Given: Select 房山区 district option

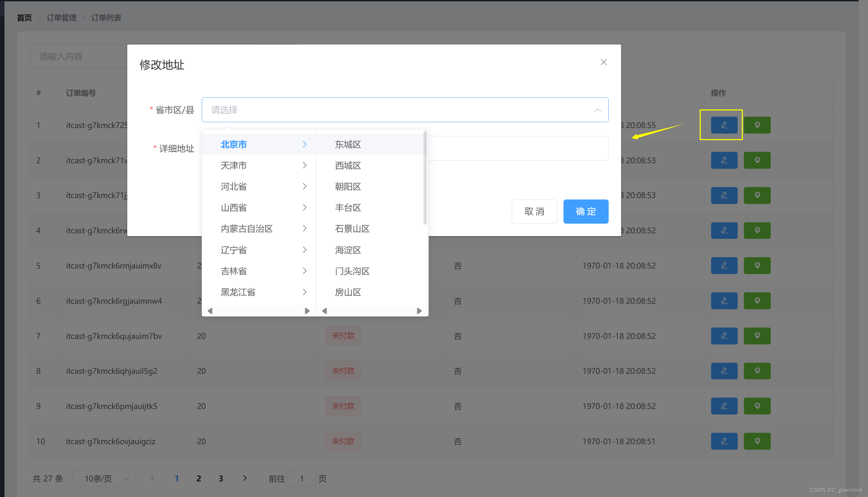Looking at the screenshot, I should pos(370,292).
